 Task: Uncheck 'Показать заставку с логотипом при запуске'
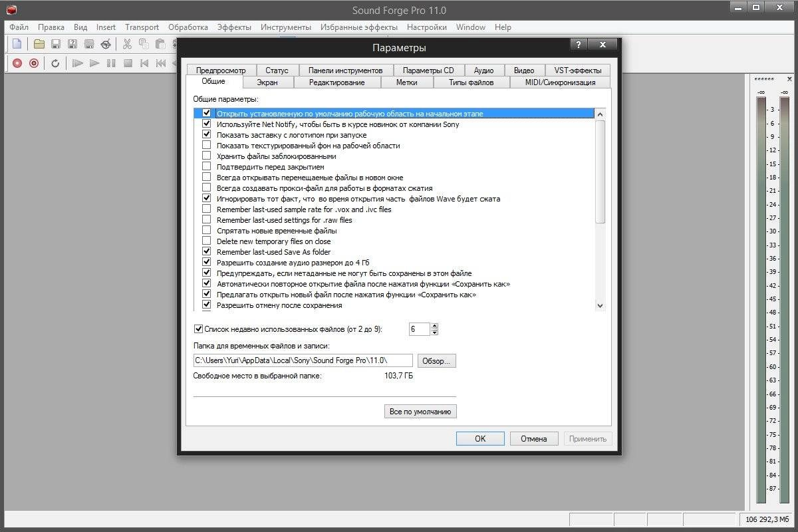206,135
